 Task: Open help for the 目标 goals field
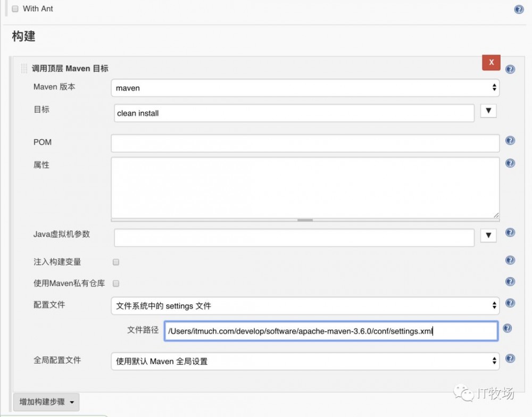click(x=510, y=111)
